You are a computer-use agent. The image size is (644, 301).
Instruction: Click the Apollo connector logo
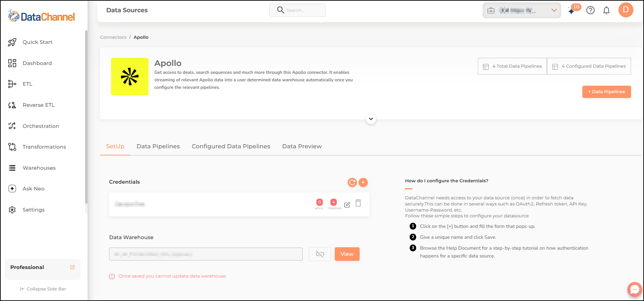130,77
